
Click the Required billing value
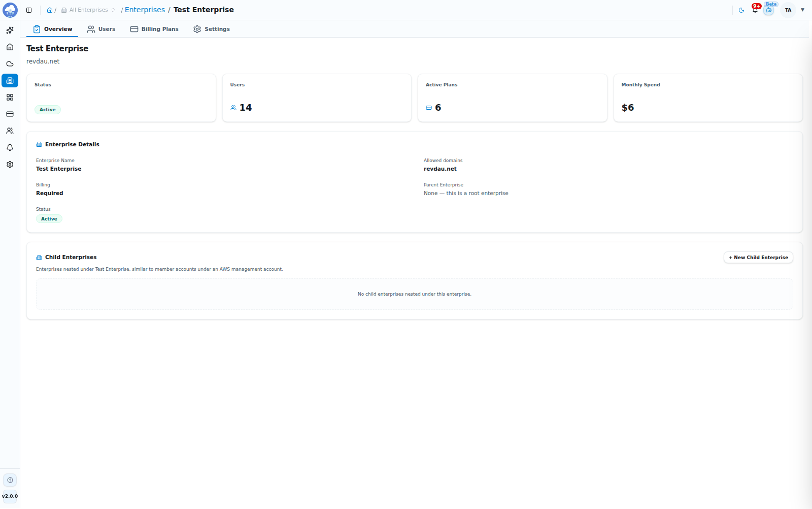tap(50, 194)
